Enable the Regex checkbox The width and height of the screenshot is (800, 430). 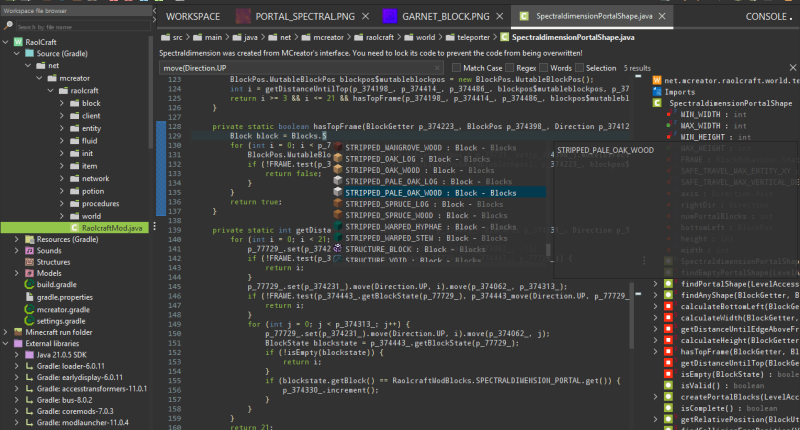(x=510, y=67)
